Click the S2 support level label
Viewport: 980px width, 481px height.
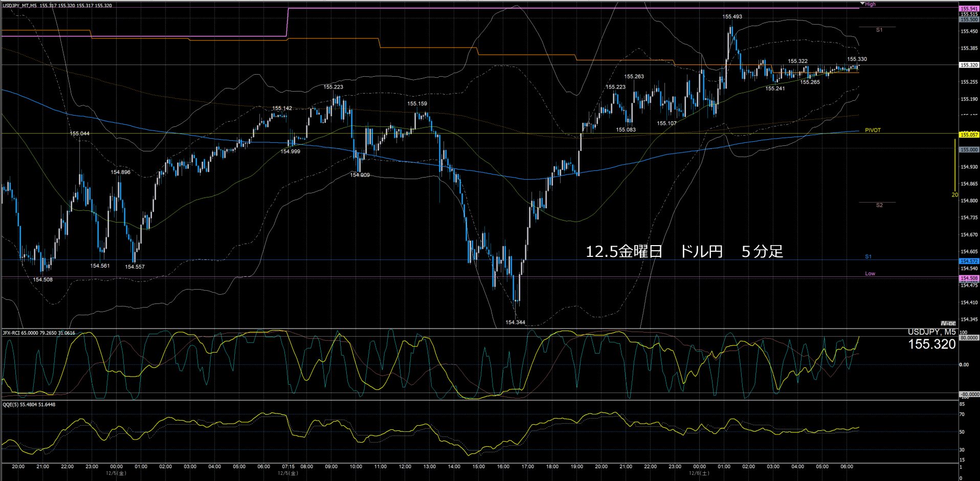coord(879,206)
